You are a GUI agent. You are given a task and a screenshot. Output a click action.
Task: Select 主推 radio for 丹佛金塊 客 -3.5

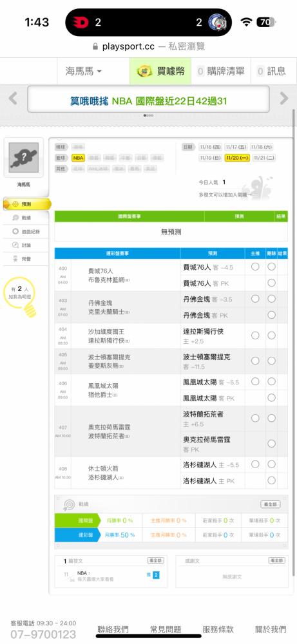[x=255, y=299]
